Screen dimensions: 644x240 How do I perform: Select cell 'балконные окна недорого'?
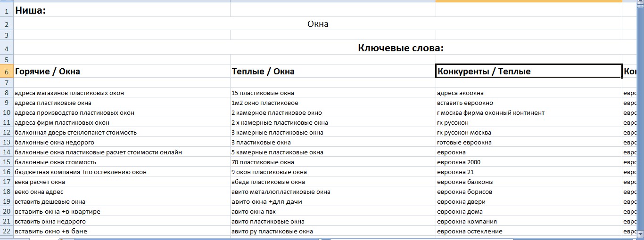tap(122, 142)
